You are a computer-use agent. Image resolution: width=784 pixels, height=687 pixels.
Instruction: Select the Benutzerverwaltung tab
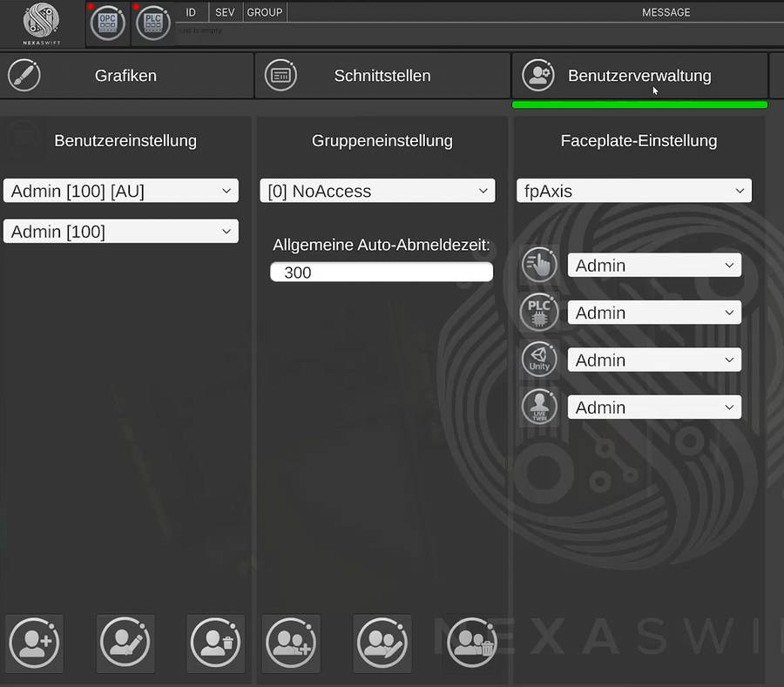[639, 76]
